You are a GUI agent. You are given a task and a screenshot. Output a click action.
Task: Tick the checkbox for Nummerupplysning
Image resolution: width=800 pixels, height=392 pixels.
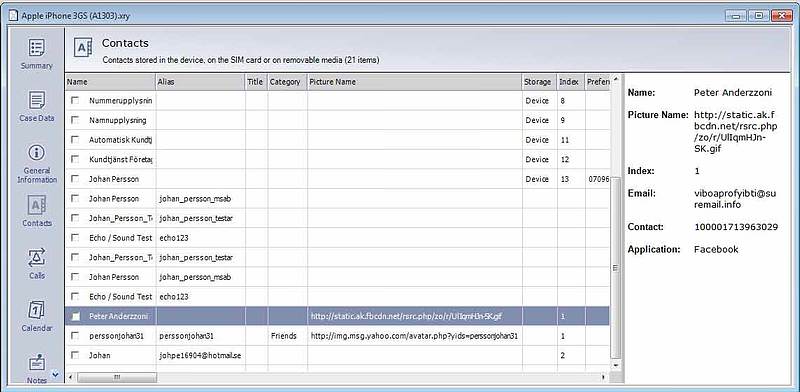(75, 101)
